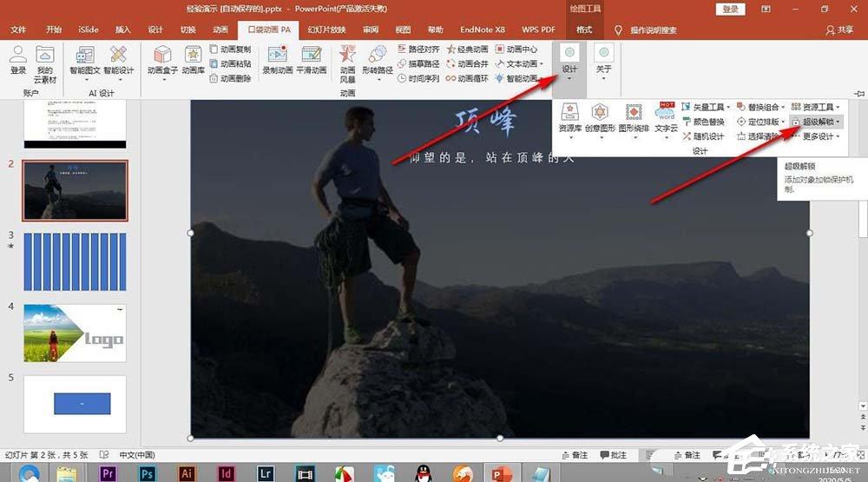The height and width of the screenshot is (482, 868).
Task: Open 资源库 resource library in design panel
Action: [570, 119]
